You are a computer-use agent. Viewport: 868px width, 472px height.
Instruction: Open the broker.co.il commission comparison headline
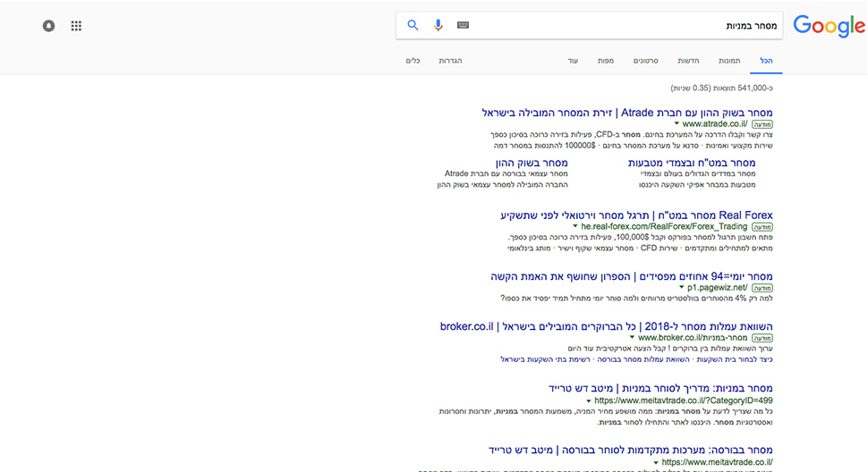pos(606,326)
